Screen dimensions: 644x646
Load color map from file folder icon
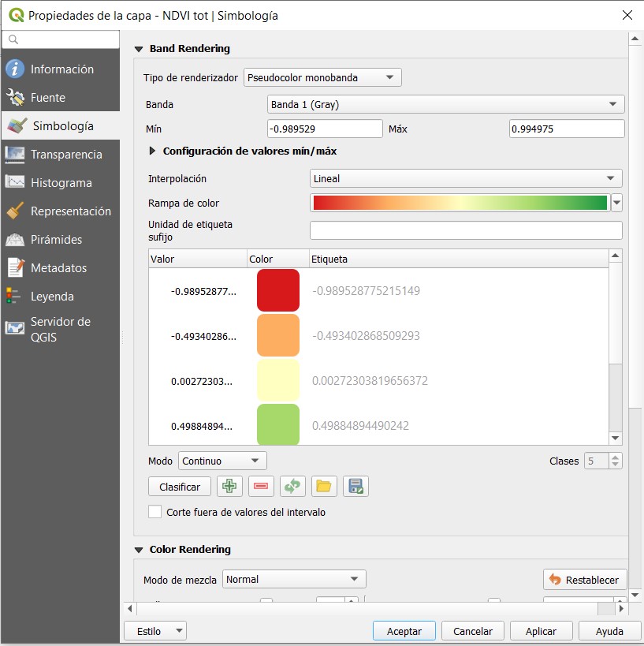[324, 487]
